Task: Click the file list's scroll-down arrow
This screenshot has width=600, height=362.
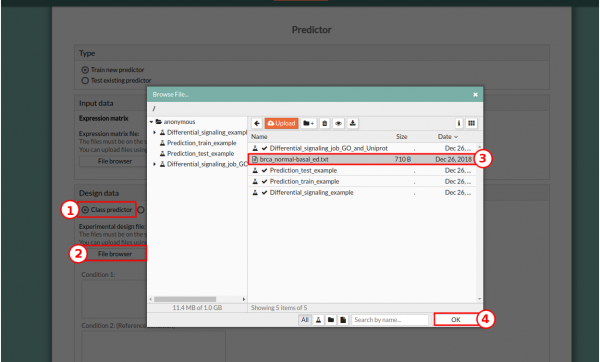Action: [x=479, y=299]
